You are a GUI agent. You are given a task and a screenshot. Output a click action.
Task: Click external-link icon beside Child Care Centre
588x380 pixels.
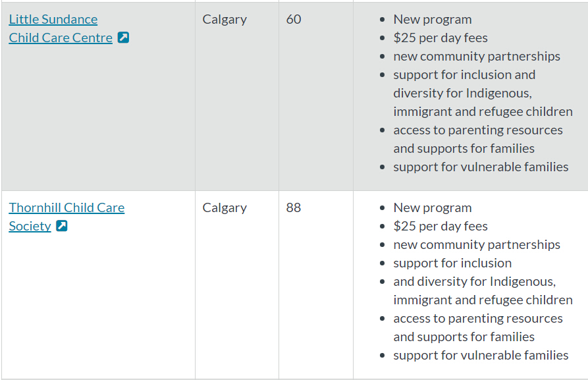pyautogui.click(x=123, y=38)
